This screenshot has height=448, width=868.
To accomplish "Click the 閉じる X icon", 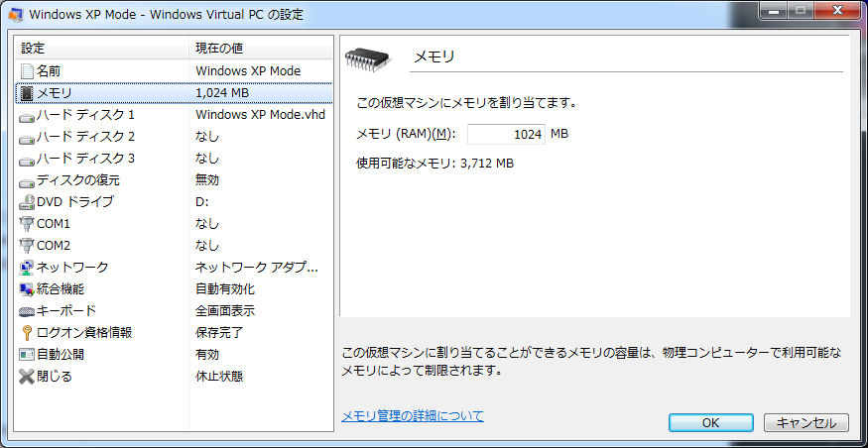I will [27, 377].
